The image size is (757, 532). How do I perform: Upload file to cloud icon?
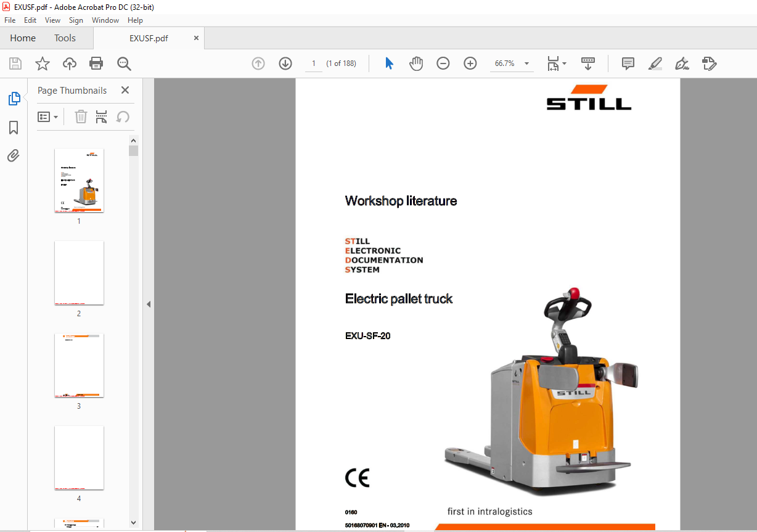[70, 63]
